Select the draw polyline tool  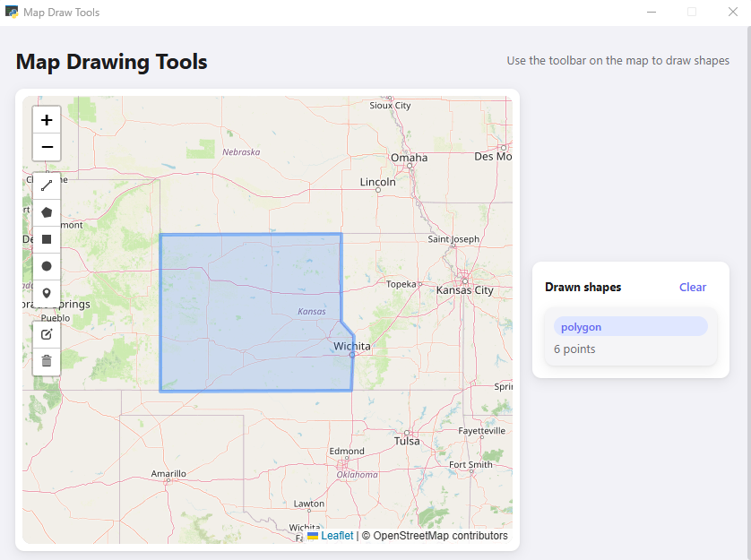(47, 185)
